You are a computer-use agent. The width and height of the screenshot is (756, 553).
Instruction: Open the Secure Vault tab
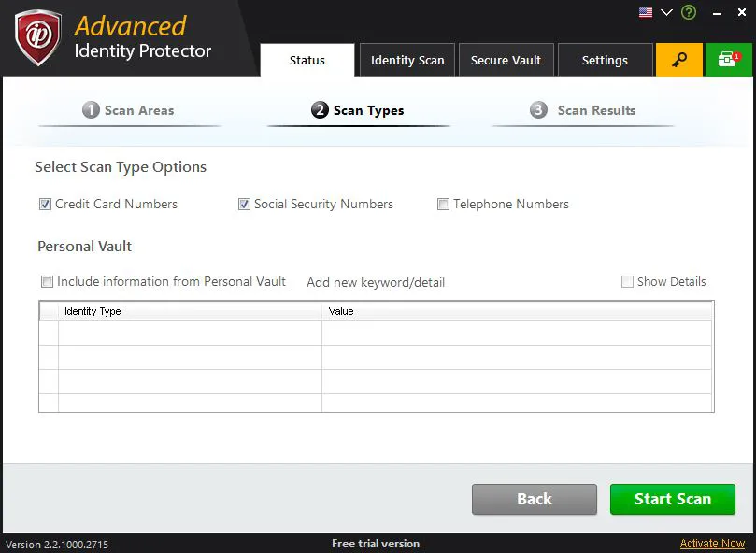(506, 60)
